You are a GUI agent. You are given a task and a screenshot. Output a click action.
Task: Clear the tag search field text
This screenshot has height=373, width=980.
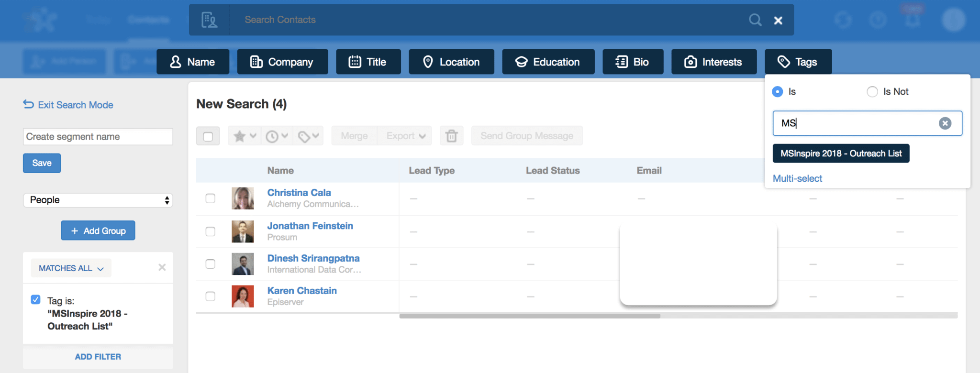pos(945,123)
